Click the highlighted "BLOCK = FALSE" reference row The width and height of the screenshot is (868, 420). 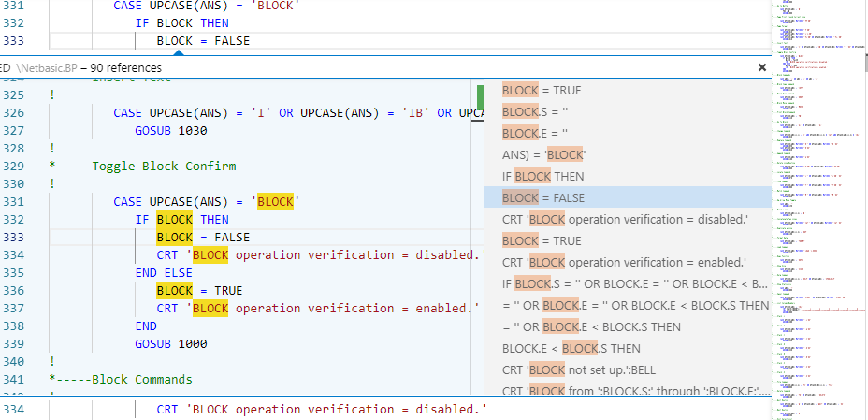point(628,197)
